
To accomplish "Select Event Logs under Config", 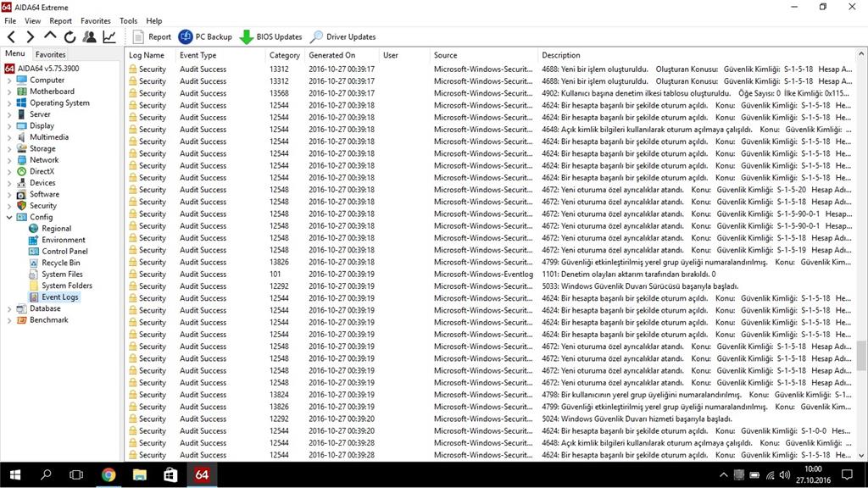I will tap(54, 297).
